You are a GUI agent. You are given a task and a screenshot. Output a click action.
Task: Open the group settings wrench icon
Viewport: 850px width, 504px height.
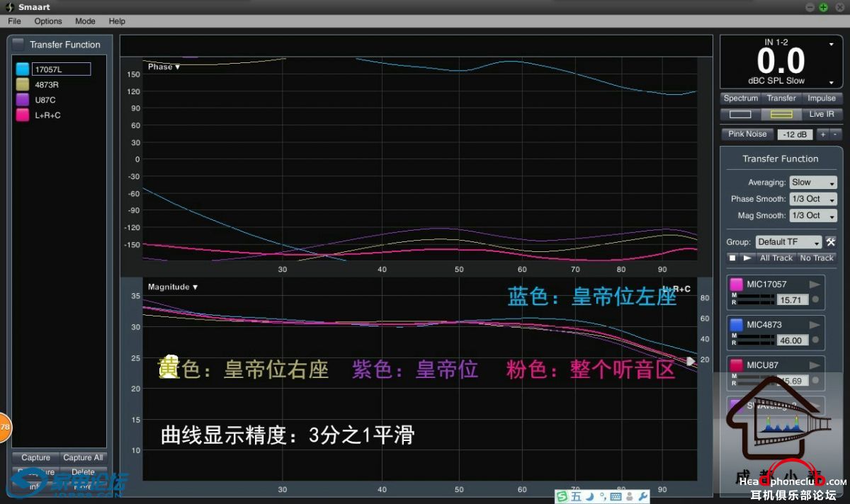click(831, 242)
